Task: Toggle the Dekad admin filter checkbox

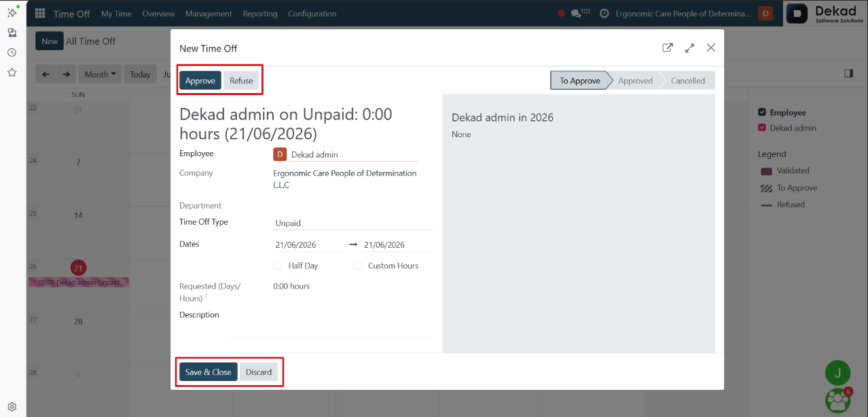Action: pyautogui.click(x=762, y=128)
